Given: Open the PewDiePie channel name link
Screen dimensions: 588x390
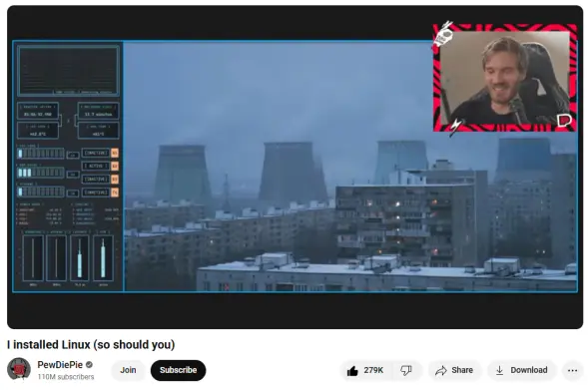Looking at the screenshot, I should point(60,364).
